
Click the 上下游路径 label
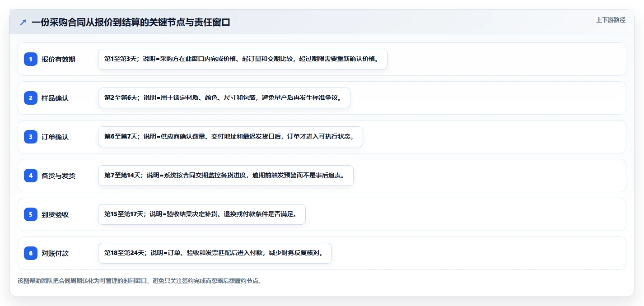(x=611, y=20)
